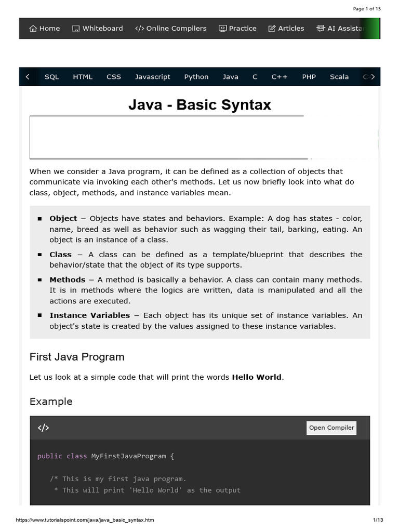Image resolution: width=399 pixels, height=532 pixels.
Task: Select the CSS language tab
Action: [x=114, y=77]
